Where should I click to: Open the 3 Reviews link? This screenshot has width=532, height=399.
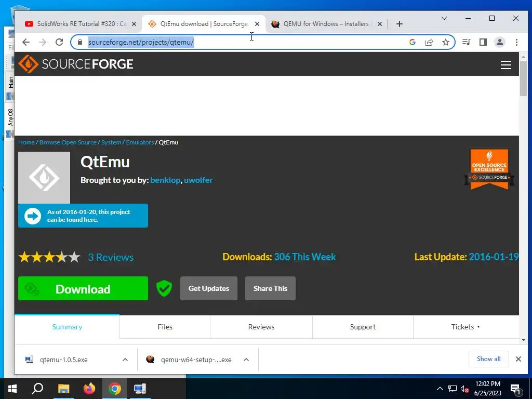111,257
